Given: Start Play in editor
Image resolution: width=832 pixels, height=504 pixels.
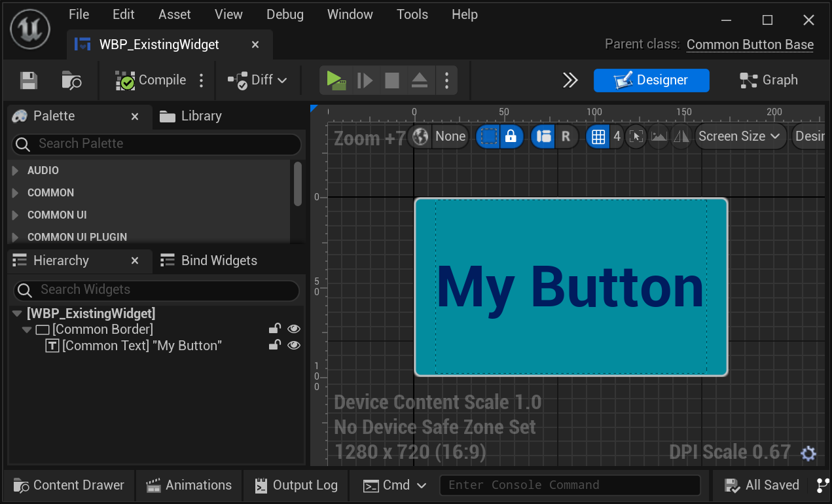Looking at the screenshot, I should 336,81.
